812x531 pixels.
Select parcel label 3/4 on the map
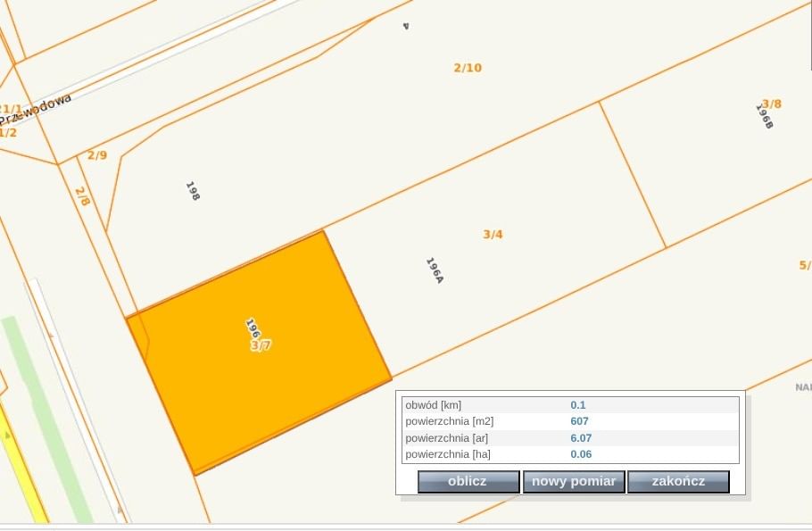pyautogui.click(x=493, y=235)
